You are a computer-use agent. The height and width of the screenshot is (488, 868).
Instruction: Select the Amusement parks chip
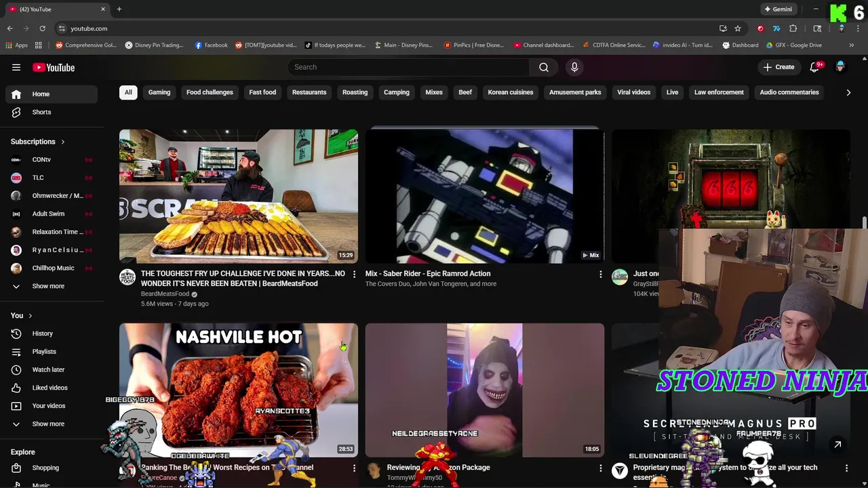click(575, 92)
